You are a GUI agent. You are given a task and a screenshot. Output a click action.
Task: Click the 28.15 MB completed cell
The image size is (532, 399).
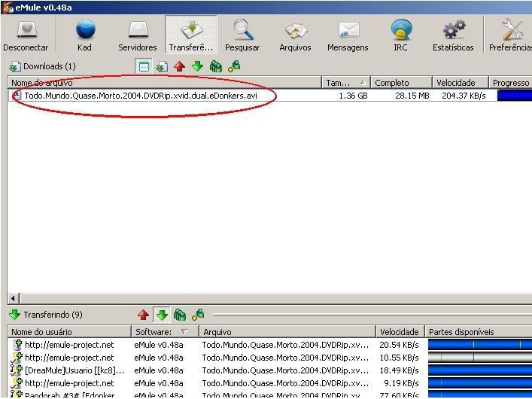tap(412, 96)
